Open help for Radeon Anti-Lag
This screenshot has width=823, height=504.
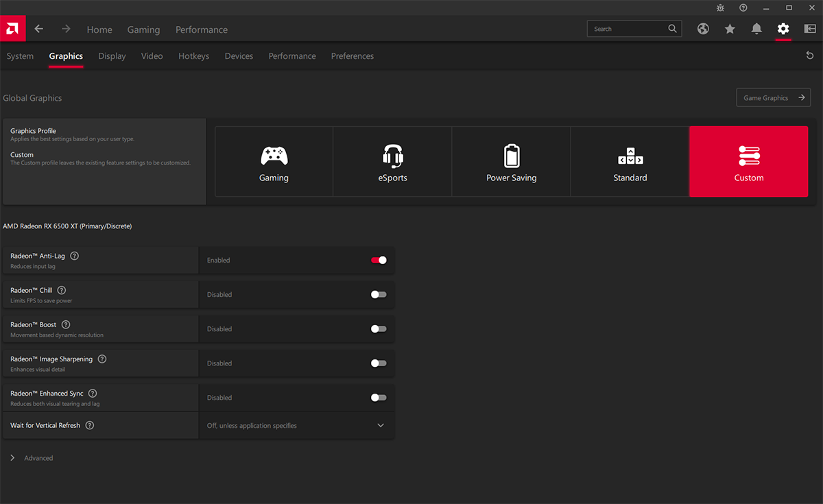click(x=75, y=256)
